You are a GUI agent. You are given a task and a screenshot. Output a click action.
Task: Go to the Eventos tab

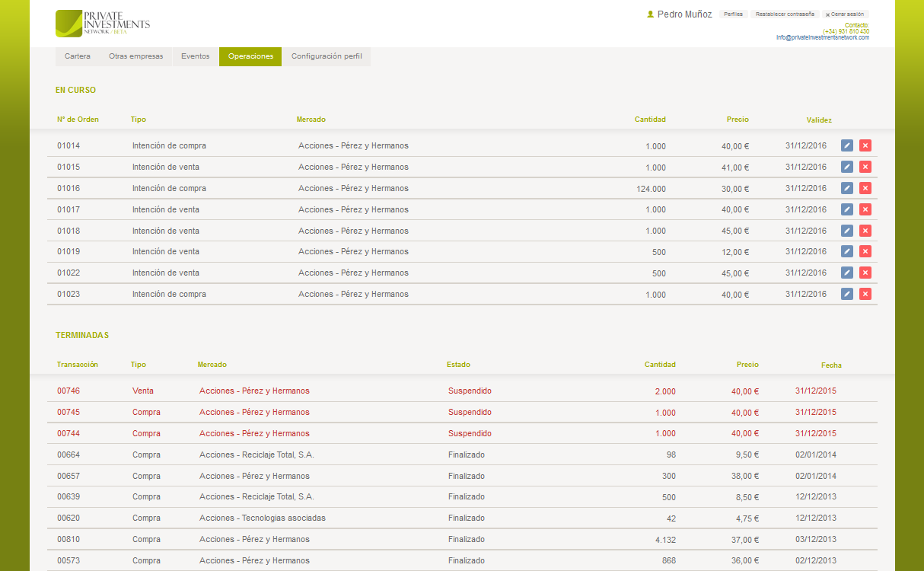pos(196,56)
